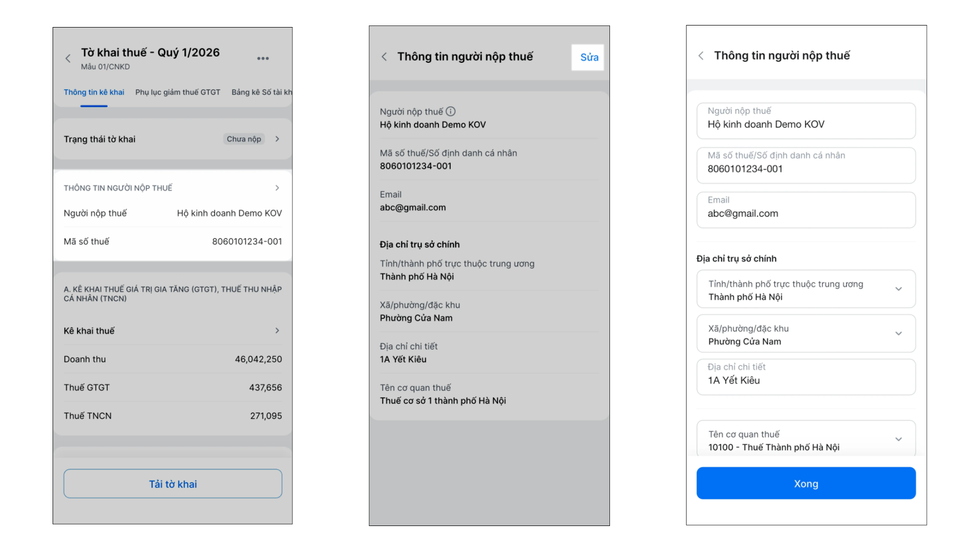Viewport: 980px width, 551px height.
Task: Open Tên cơ quan thuế dropdown
Action: (806, 438)
